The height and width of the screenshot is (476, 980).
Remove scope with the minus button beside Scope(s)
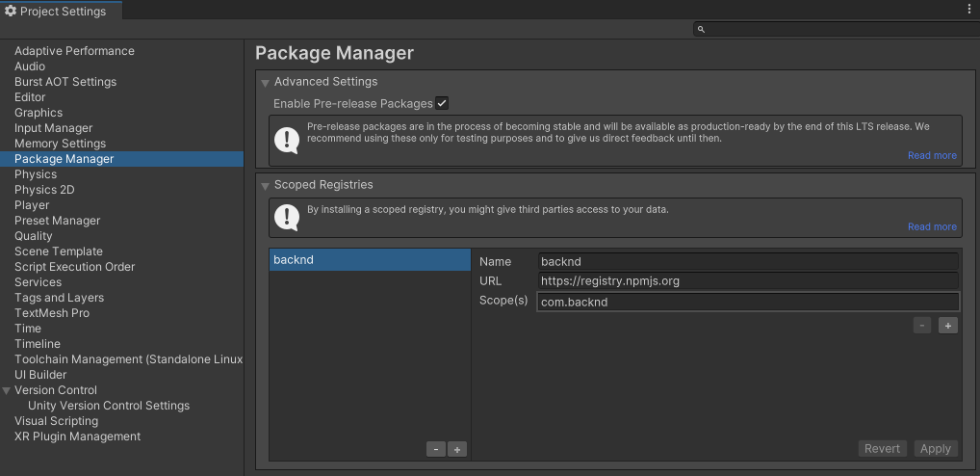coord(922,326)
